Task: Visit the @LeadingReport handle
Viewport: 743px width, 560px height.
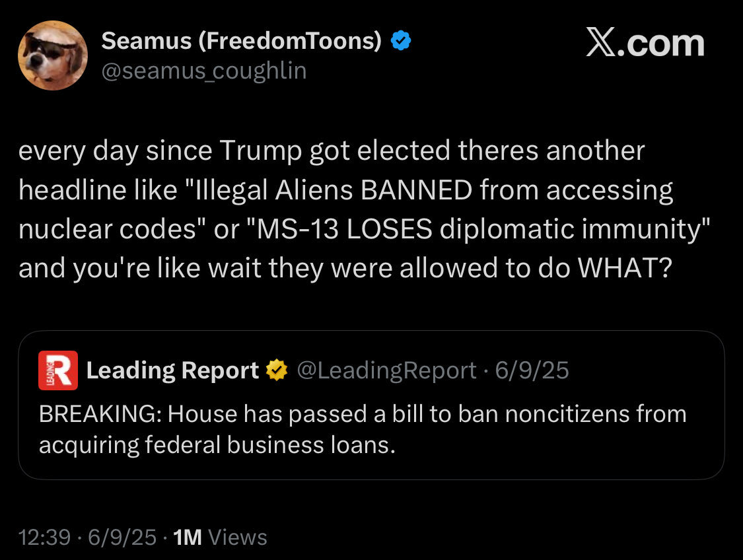Action: point(386,370)
